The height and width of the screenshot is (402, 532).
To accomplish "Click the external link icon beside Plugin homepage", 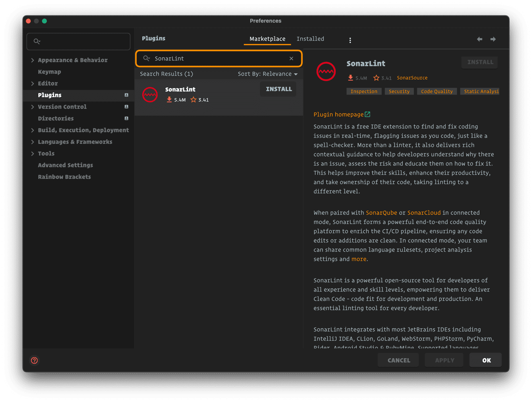I will [367, 114].
